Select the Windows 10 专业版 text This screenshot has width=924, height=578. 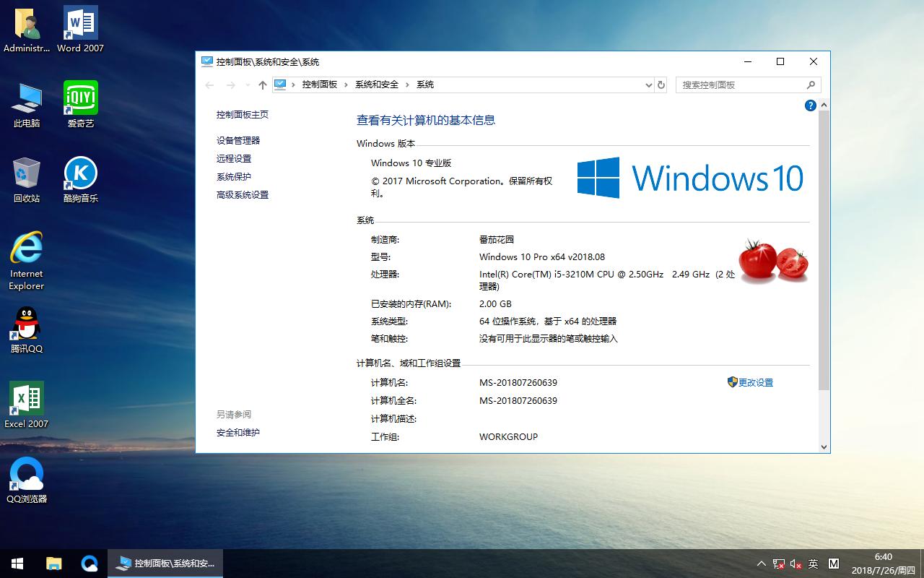click(x=411, y=163)
